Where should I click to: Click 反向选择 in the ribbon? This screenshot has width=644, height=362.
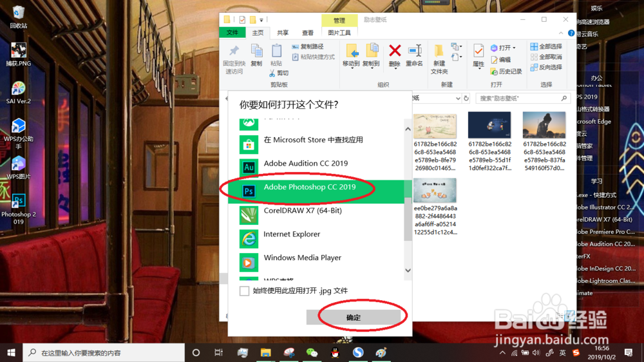(546, 68)
